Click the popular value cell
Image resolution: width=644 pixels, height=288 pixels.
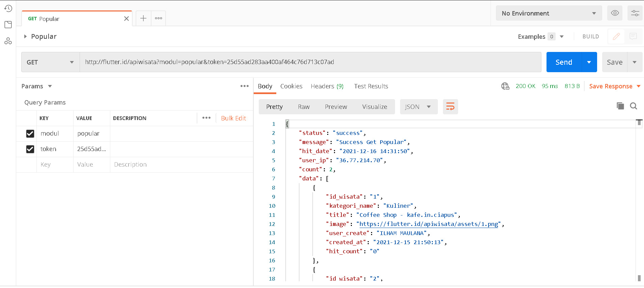click(92, 134)
